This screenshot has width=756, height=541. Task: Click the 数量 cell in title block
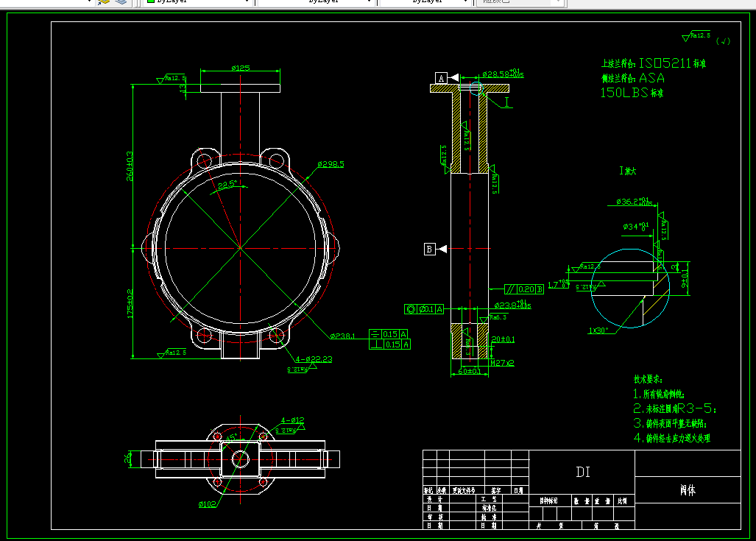[582, 501]
